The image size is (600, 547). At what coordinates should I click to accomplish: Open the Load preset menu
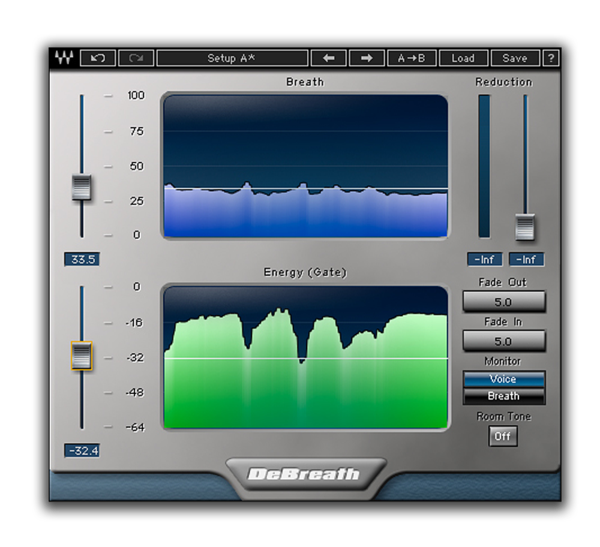463,58
